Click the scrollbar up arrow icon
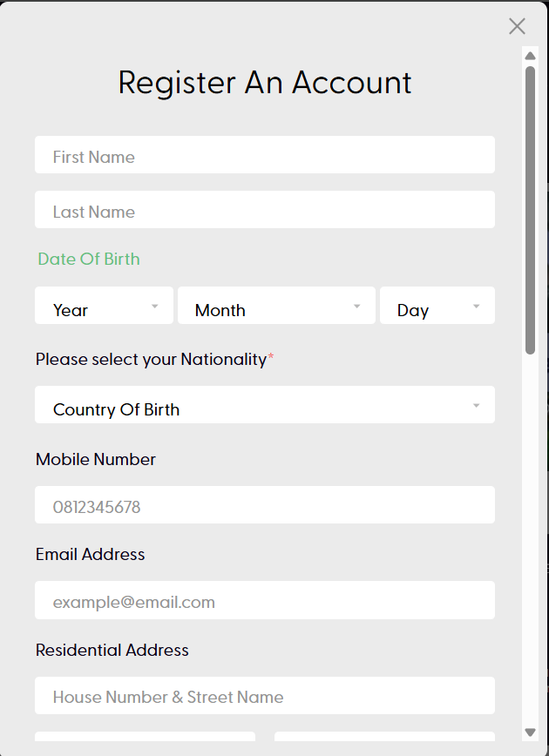549x756 pixels. [531, 57]
